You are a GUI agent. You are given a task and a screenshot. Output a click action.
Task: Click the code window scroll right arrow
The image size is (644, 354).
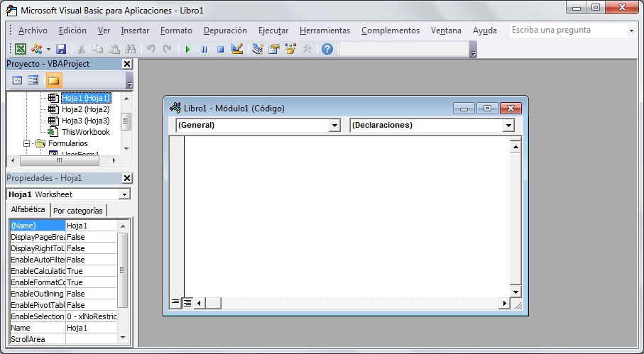click(503, 303)
